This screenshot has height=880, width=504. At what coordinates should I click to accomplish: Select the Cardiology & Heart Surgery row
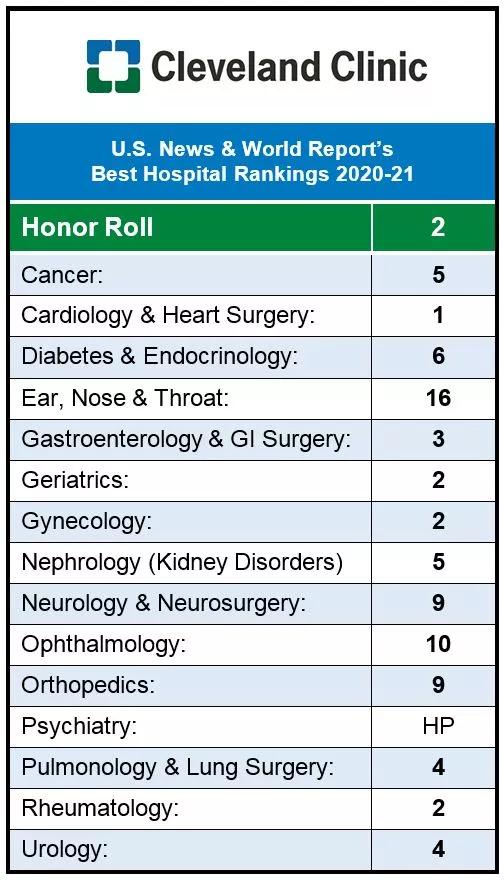(x=253, y=316)
